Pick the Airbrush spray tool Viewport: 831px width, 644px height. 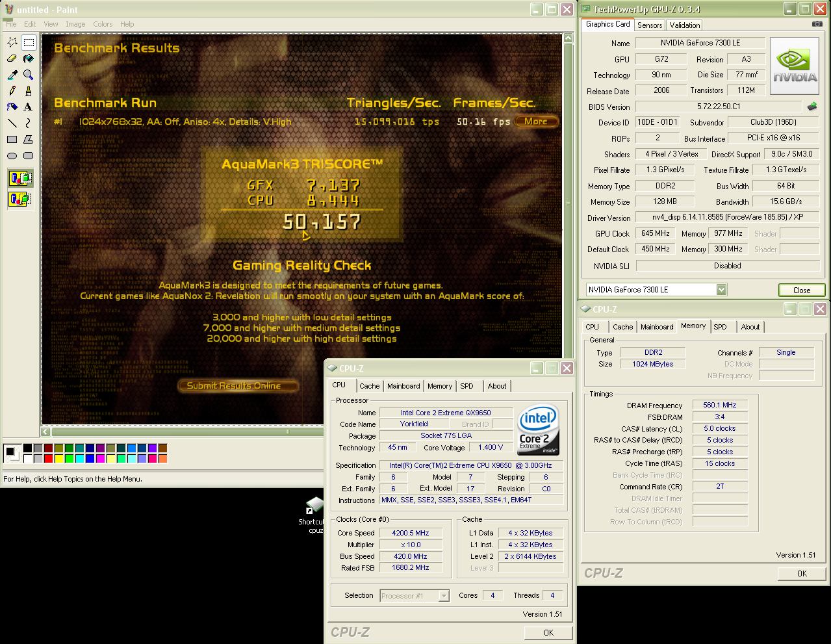12,107
